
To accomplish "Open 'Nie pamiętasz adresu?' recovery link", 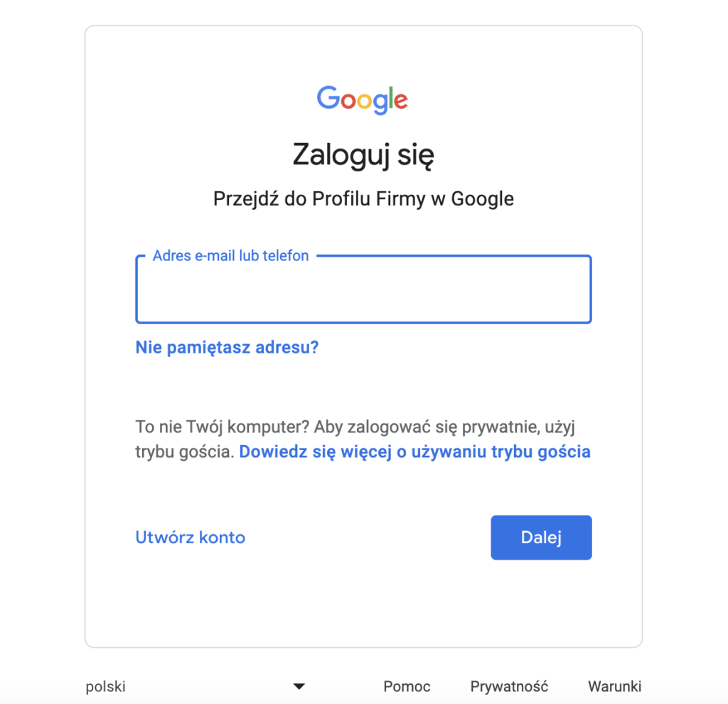I will (x=227, y=347).
